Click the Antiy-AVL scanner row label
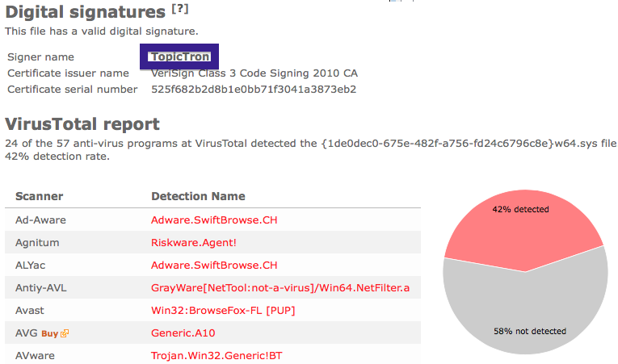This screenshot has width=618, height=364. 41,288
